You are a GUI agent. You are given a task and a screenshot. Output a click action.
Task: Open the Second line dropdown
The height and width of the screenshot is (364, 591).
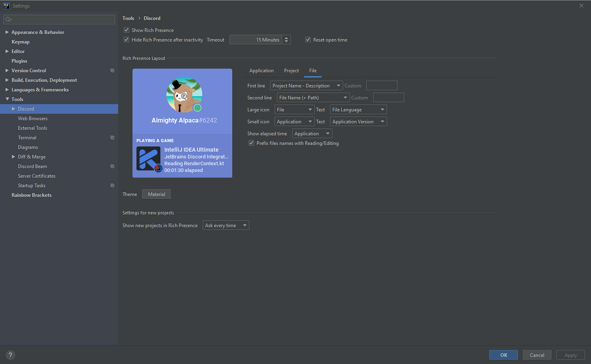pyautogui.click(x=313, y=98)
